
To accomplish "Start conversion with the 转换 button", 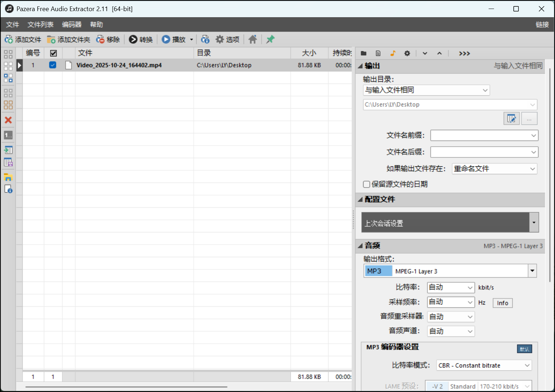I will (x=141, y=39).
